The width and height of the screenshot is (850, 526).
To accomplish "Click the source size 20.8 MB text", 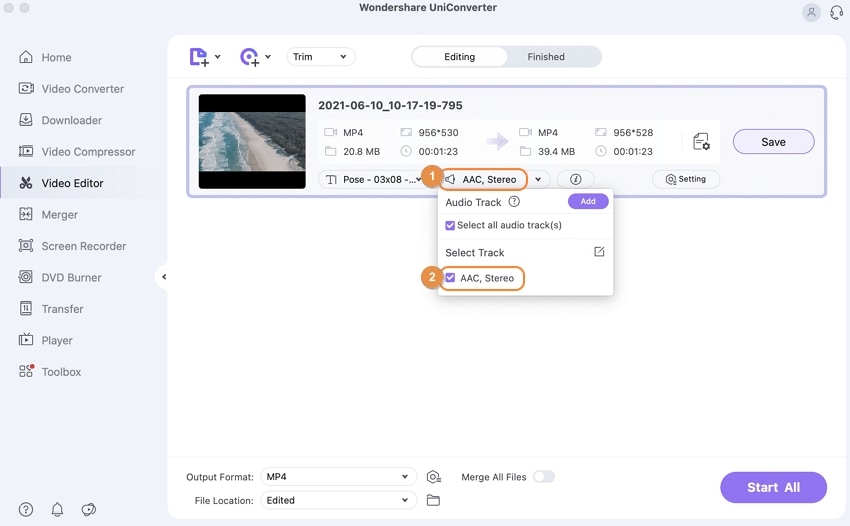I will tap(362, 152).
